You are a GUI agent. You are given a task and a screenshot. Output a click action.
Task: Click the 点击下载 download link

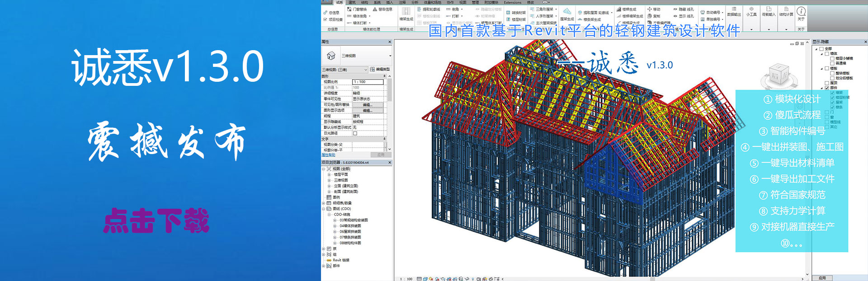pos(156,221)
